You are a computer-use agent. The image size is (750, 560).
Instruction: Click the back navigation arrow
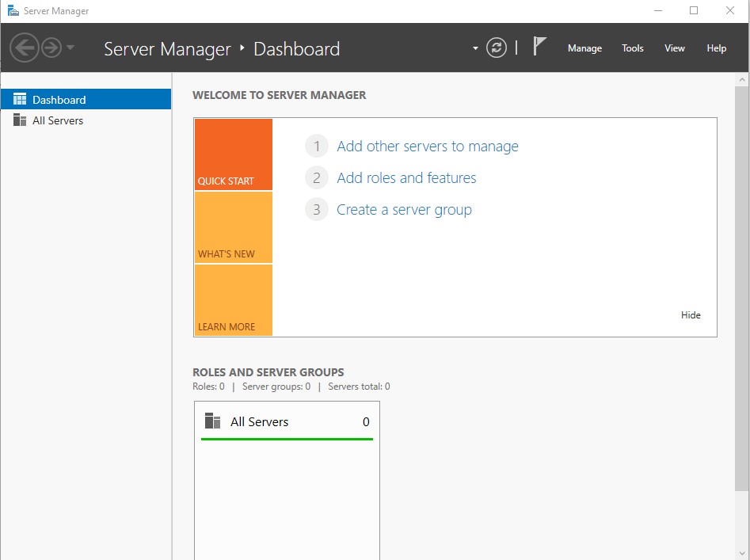pos(24,48)
